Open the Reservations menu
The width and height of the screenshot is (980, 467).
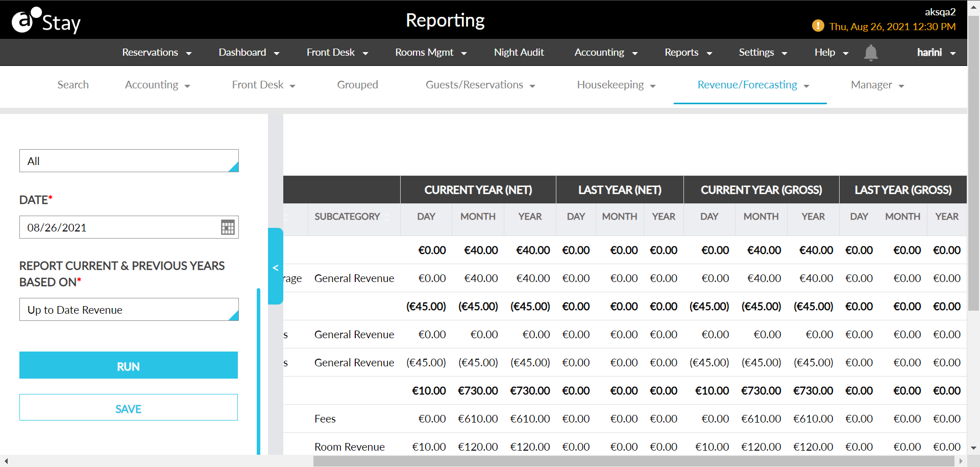pos(157,53)
